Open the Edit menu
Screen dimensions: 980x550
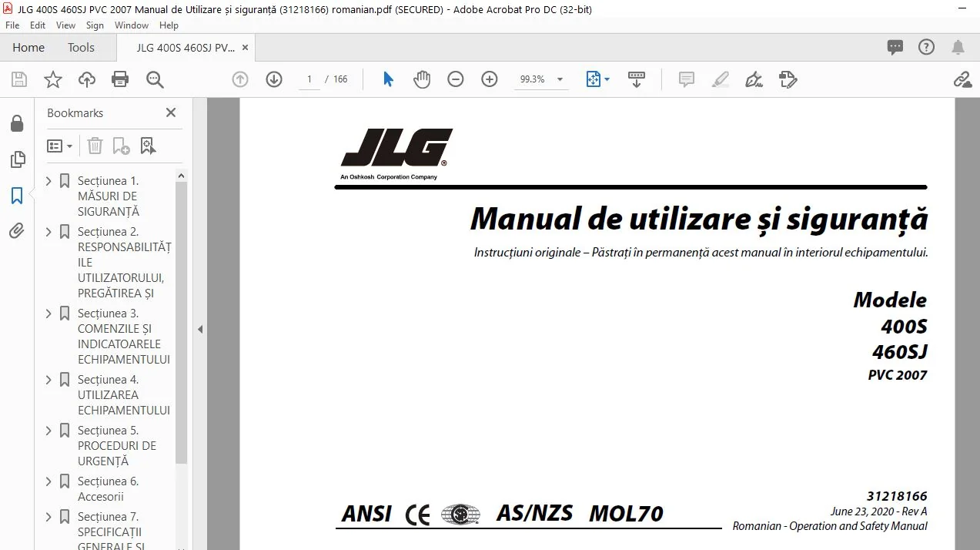(38, 25)
